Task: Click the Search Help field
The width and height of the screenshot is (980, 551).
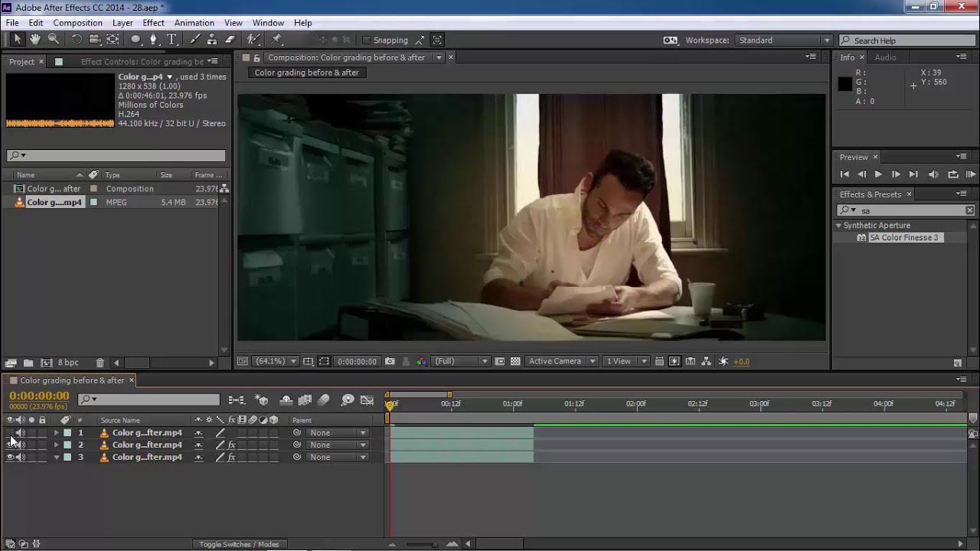Action: (908, 41)
